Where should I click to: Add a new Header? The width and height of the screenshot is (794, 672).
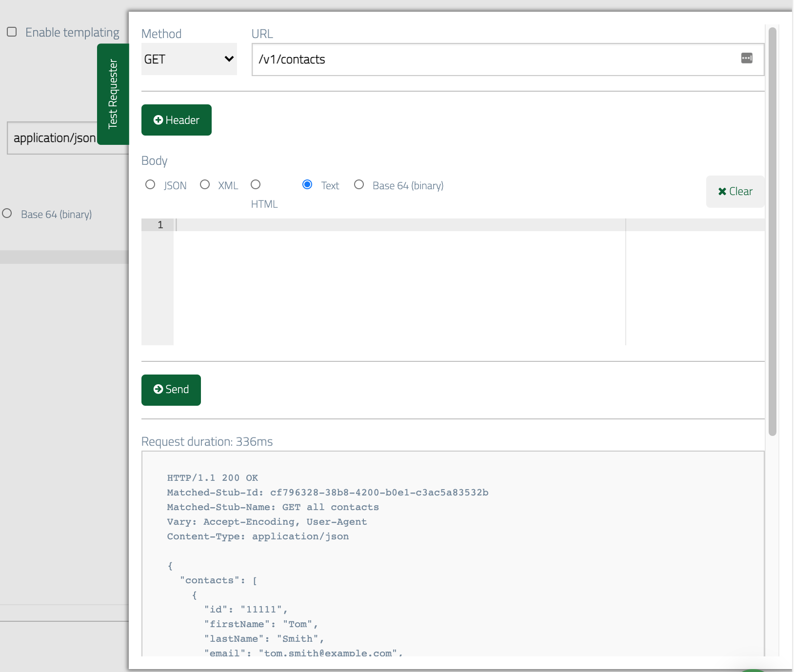177,120
